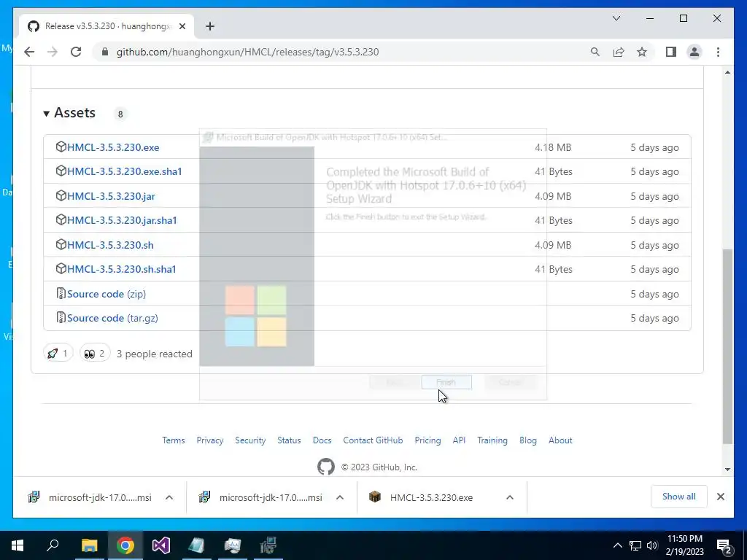
Task: Open Windows taskbar search
Action: pyautogui.click(x=53, y=545)
